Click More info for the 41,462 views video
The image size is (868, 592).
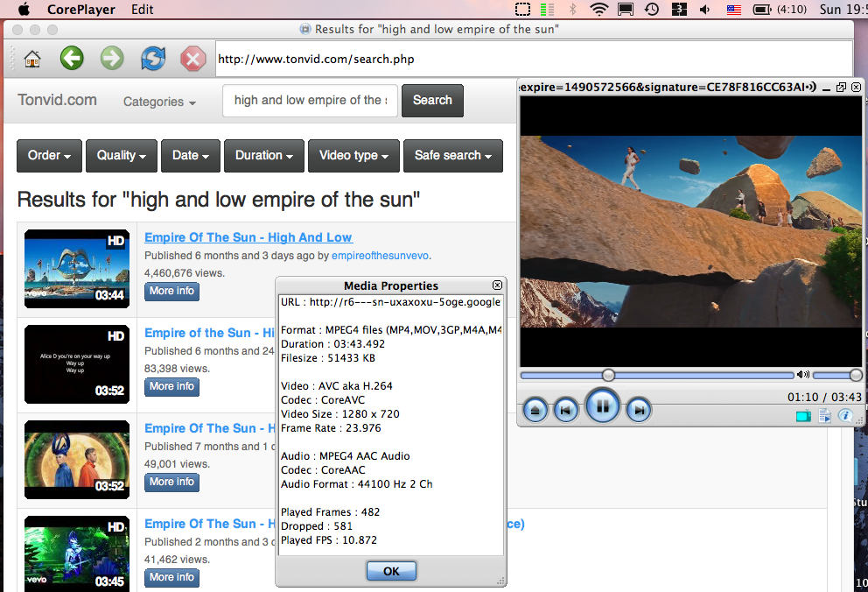pos(171,578)
